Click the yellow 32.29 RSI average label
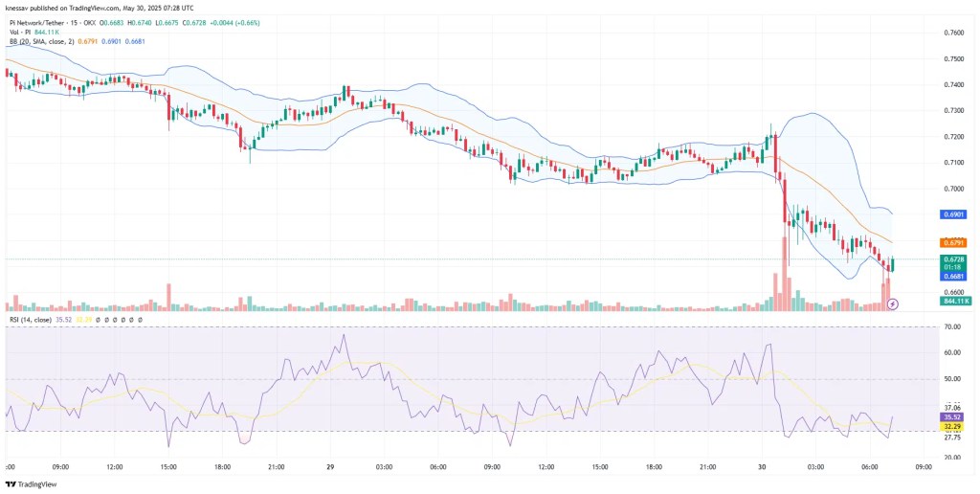The width and height of the screenshot is (980, 494). 954,426
